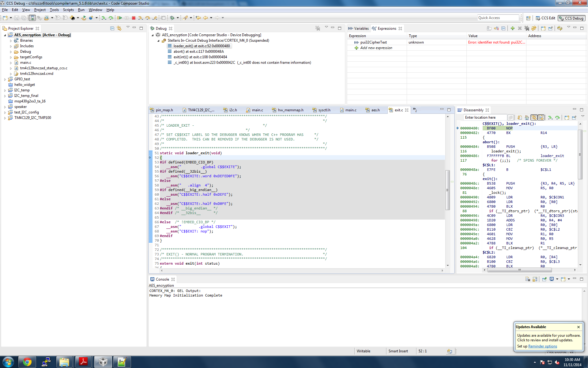Close the Updates Available popup
The image size is (588, 368).
pos(579,327)
